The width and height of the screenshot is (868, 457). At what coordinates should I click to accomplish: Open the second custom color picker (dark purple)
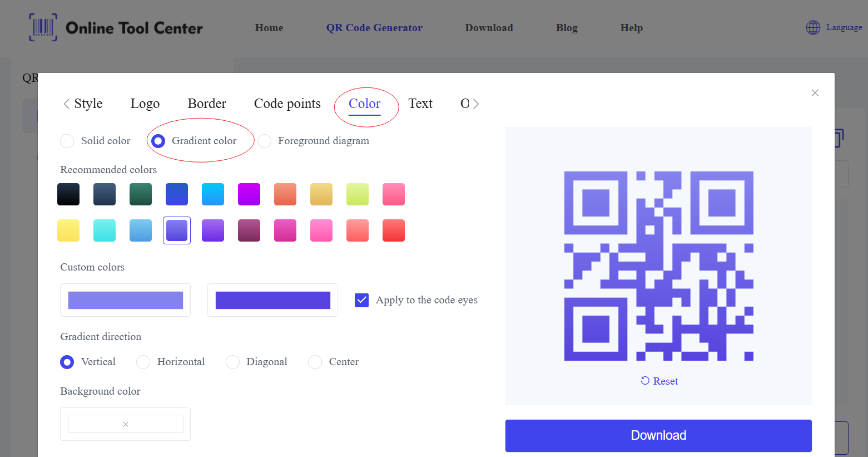pyautogui.click(x=272, y=300)
